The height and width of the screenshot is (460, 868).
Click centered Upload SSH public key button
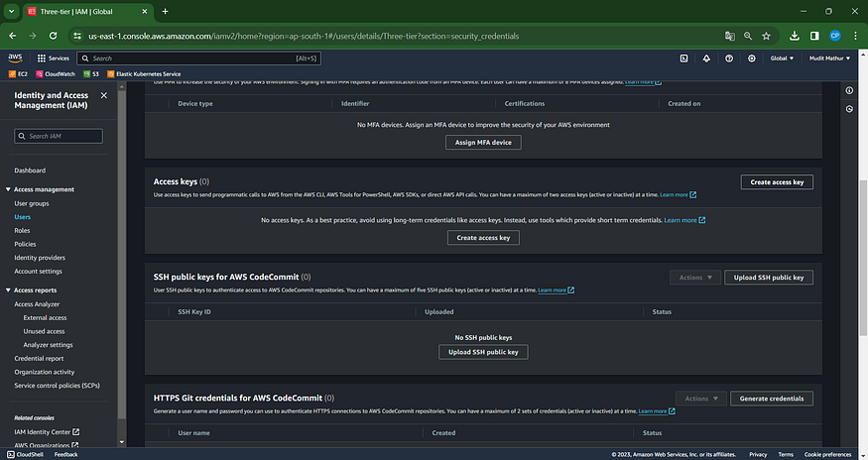coord(483,352)
